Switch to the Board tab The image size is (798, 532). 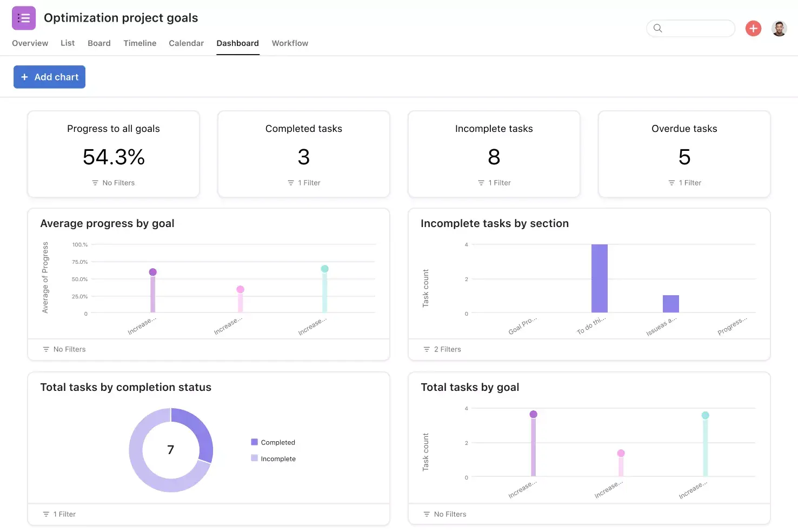[x=99, y=43]
